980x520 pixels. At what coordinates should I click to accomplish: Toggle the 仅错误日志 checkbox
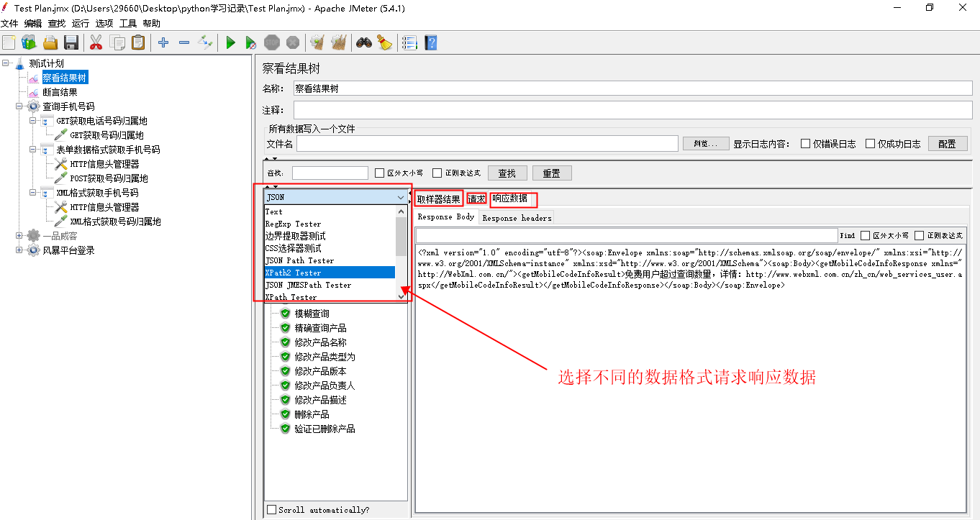point(806,143)
